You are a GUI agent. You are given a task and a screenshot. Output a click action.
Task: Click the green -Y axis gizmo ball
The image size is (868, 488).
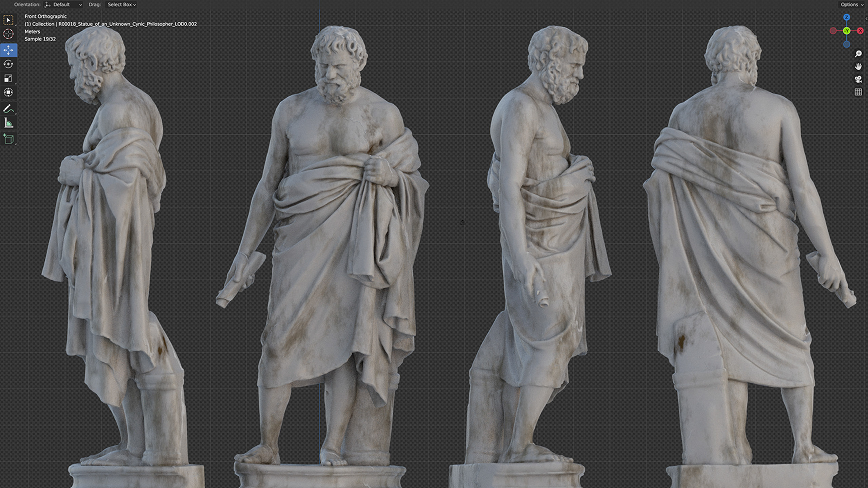[847, 31]
